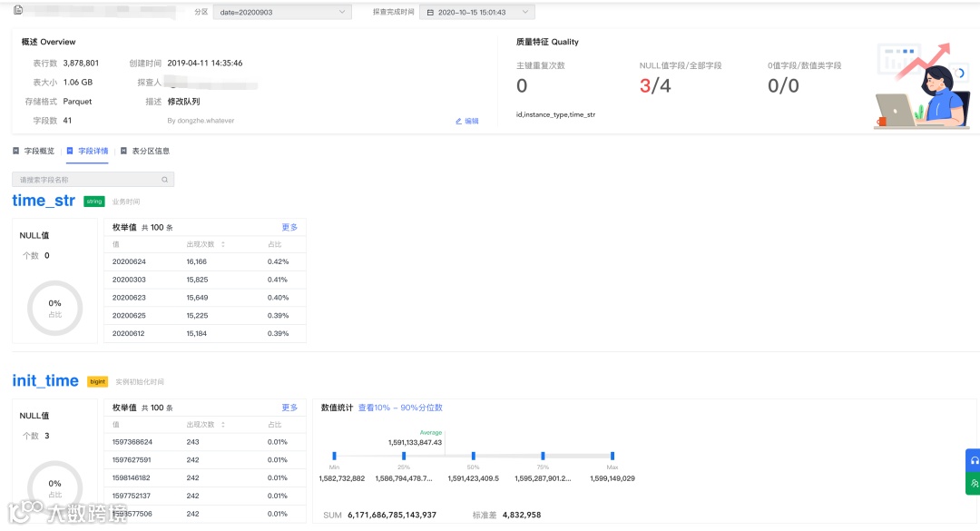Select row with value 1597368624

pyautogui.click(x=205, y=441)
